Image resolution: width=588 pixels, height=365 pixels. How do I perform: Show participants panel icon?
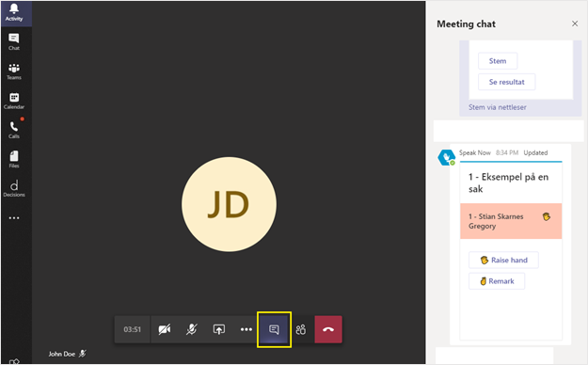(301, 329)
